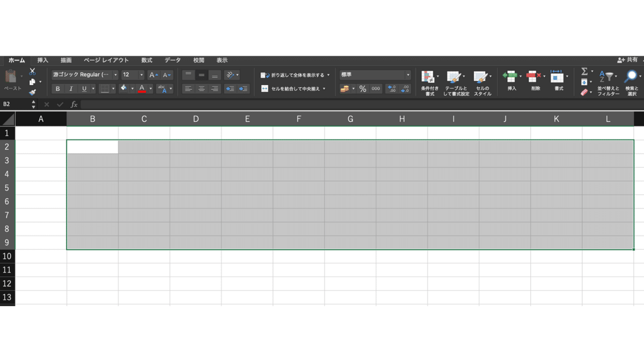644x362 pixels.
Task: Click the 書式 cells button
Action: (559, 81)
